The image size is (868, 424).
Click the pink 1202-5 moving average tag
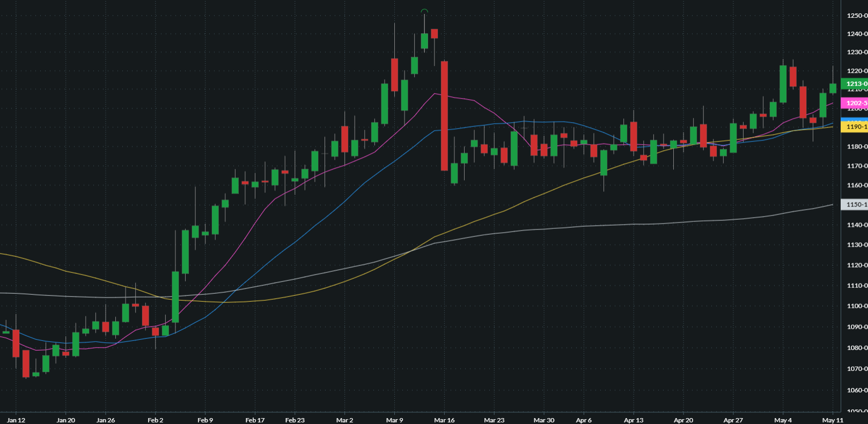[x=855, y=103]
